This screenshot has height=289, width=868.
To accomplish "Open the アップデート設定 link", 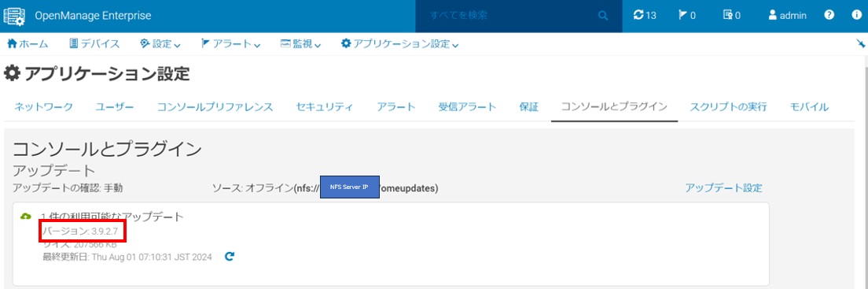I will (723, 188).
